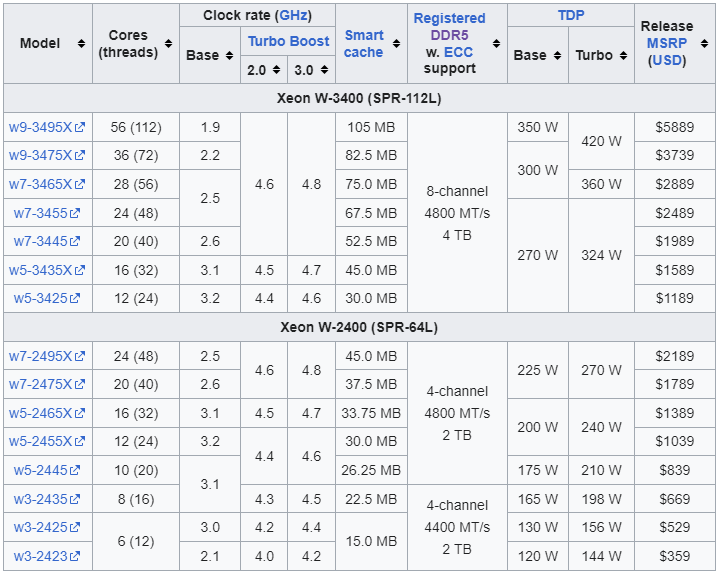
Task: Select the Xeon W-2400 (SPR-64L) section heading
Action: pyautogui.click(x=359, y=328)
